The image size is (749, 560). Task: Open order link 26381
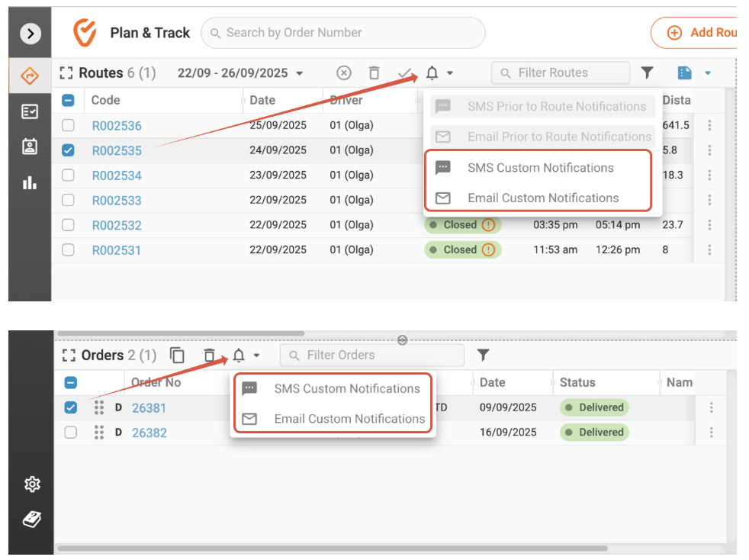coord(149,408)
